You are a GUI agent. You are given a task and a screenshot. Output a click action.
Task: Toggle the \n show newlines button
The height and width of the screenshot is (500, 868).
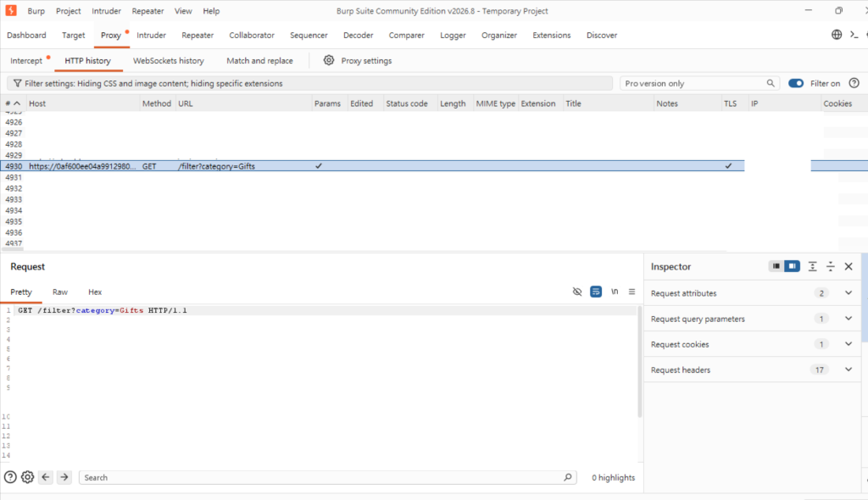615,292
